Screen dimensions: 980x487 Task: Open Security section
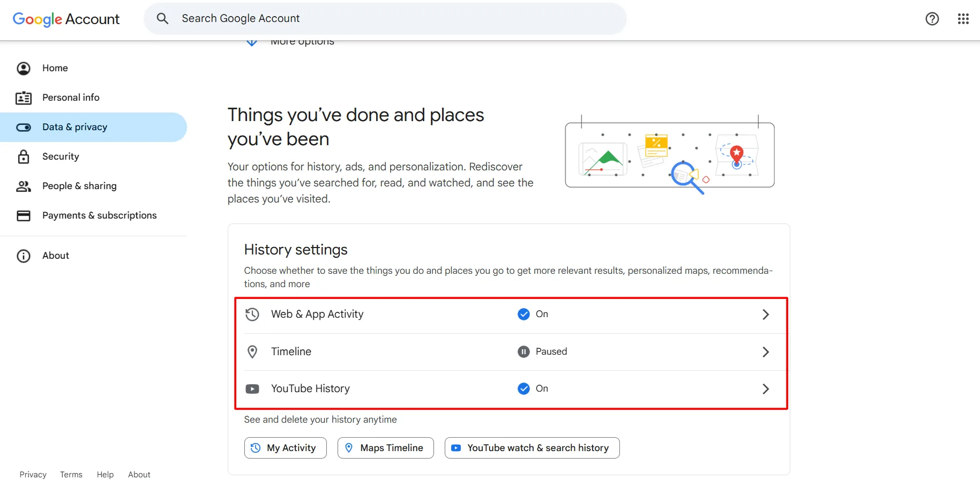click(x=94, y=156)
